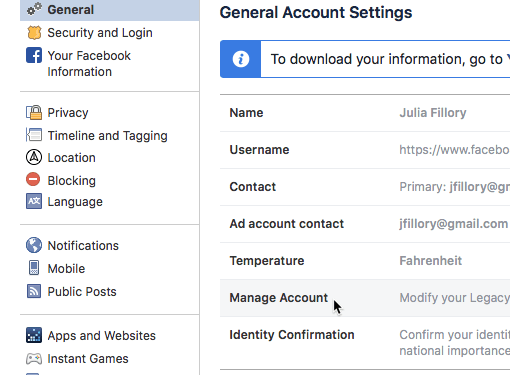
Task: Click the Ad account contact label
Action: (x=287, y=224)
